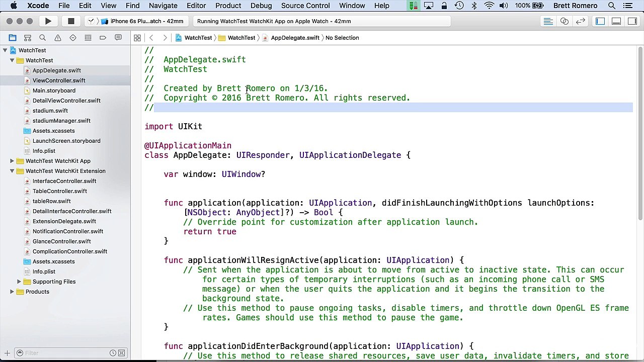
Task: Toggle the Utilities panel visibility
Action: (632, 21)
